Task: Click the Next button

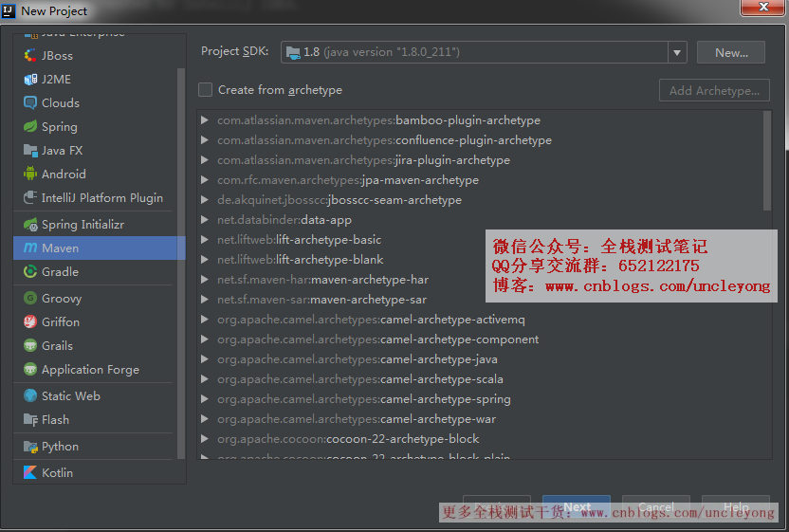Action: tap(577, 506)
